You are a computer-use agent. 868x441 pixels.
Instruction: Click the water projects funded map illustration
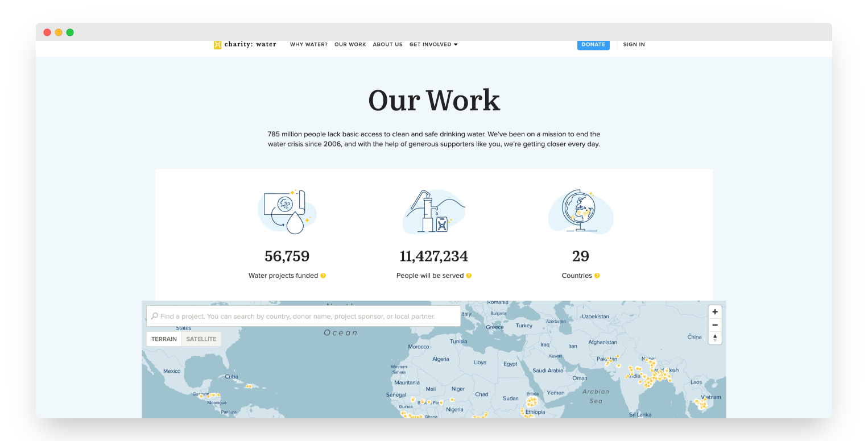coord(287,211)
